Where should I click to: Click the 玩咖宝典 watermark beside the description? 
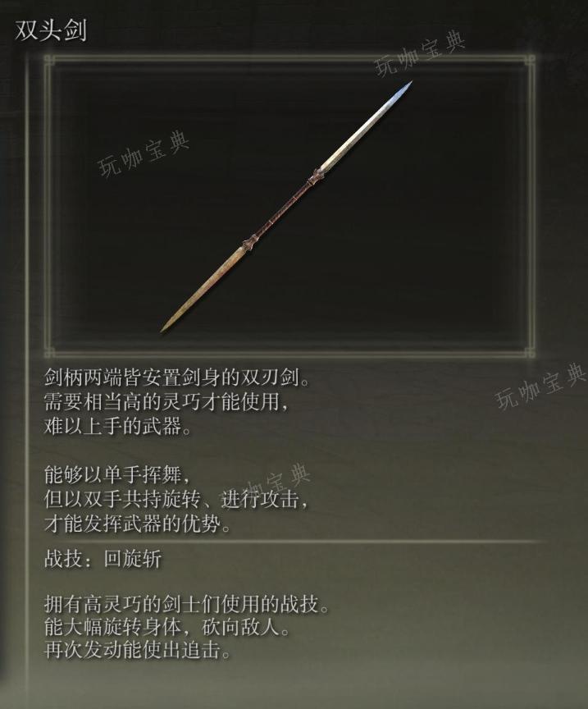(540, 386)
